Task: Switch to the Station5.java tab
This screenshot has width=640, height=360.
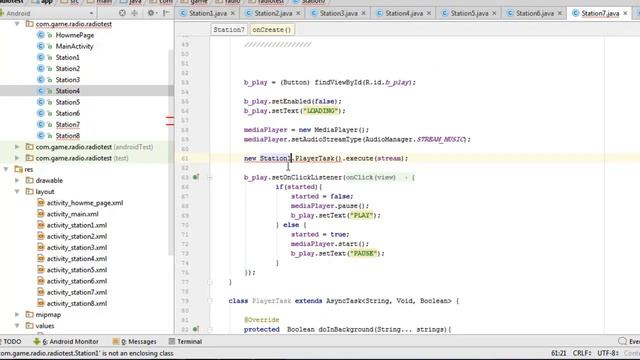Action: click(x=469, y=13)
